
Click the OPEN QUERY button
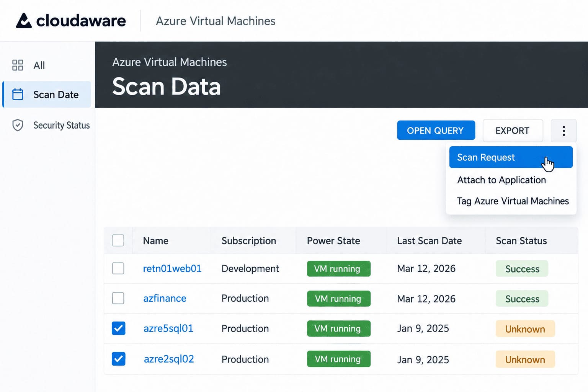[x=436, y=131]
